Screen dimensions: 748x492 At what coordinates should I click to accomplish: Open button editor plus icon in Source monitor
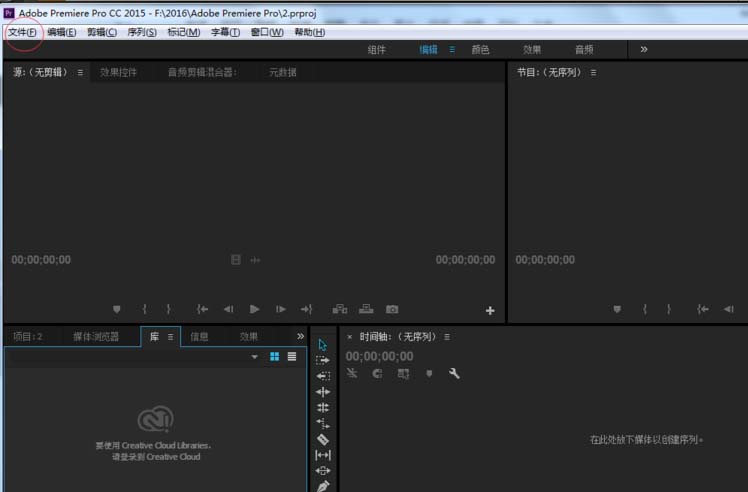coord(490,311)
